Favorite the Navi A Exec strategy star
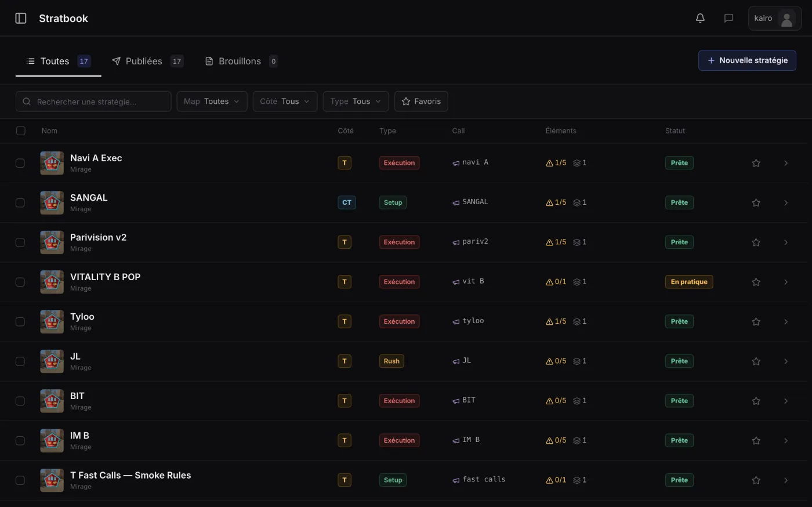The height and width of the screenshot is (507, 812). (756, 163)
